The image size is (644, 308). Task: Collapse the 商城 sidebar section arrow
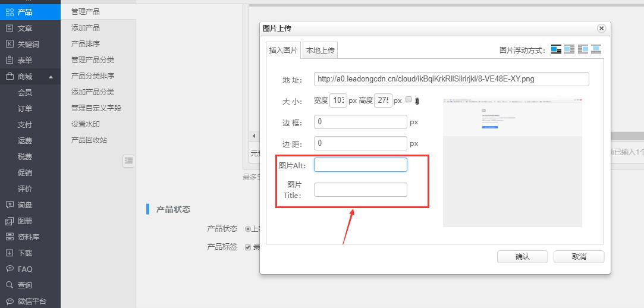pos(51,77)
